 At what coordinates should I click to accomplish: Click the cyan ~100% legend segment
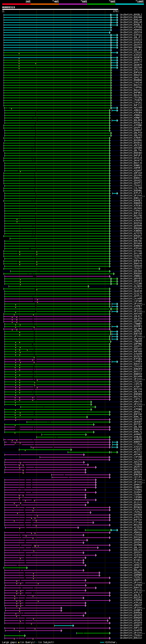pyautogui.click(x=130, y=4)
